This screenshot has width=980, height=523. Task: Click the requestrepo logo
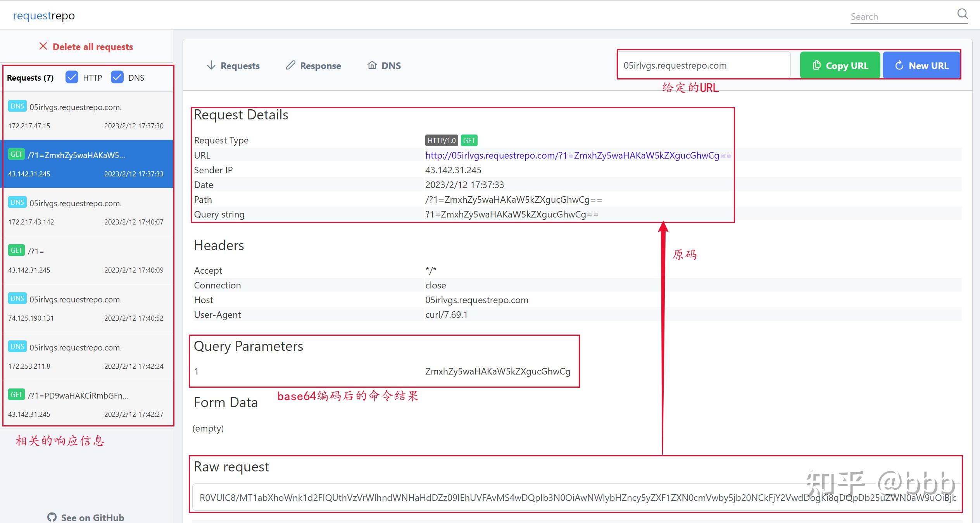tap(44, 16)
